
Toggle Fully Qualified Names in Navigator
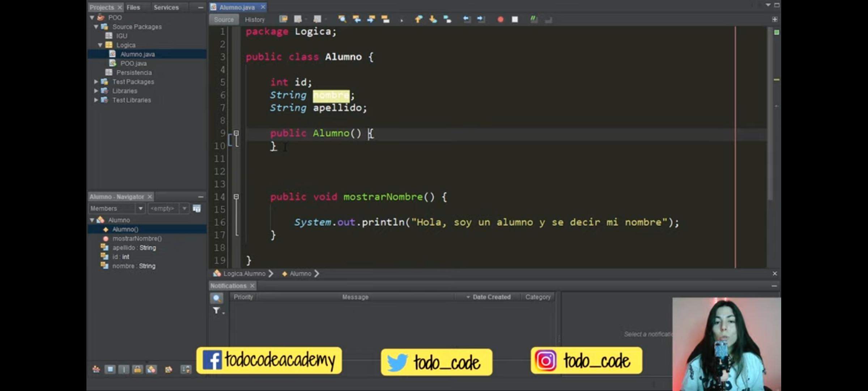pos(169,369)
